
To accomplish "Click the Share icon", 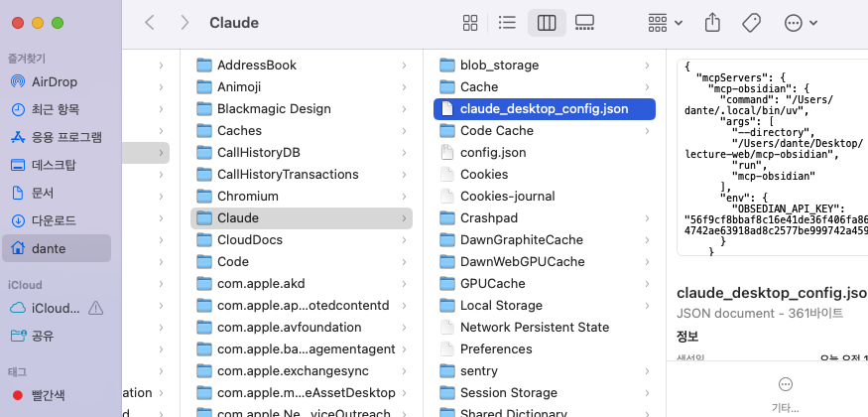I will (x=712, y=23).
